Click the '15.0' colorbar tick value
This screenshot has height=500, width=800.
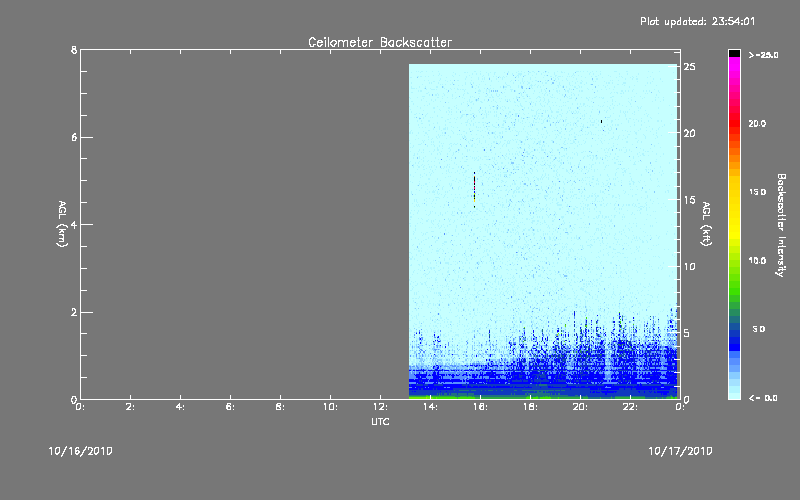[757, 192]
